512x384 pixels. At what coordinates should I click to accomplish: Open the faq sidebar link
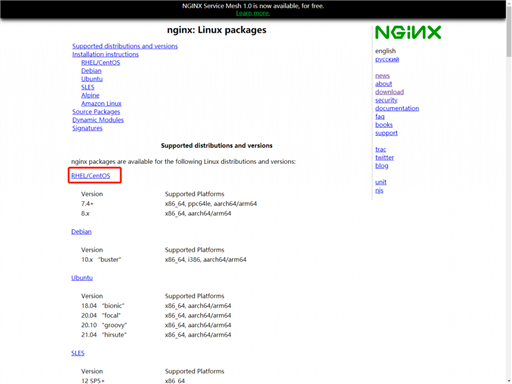[380, 117]
